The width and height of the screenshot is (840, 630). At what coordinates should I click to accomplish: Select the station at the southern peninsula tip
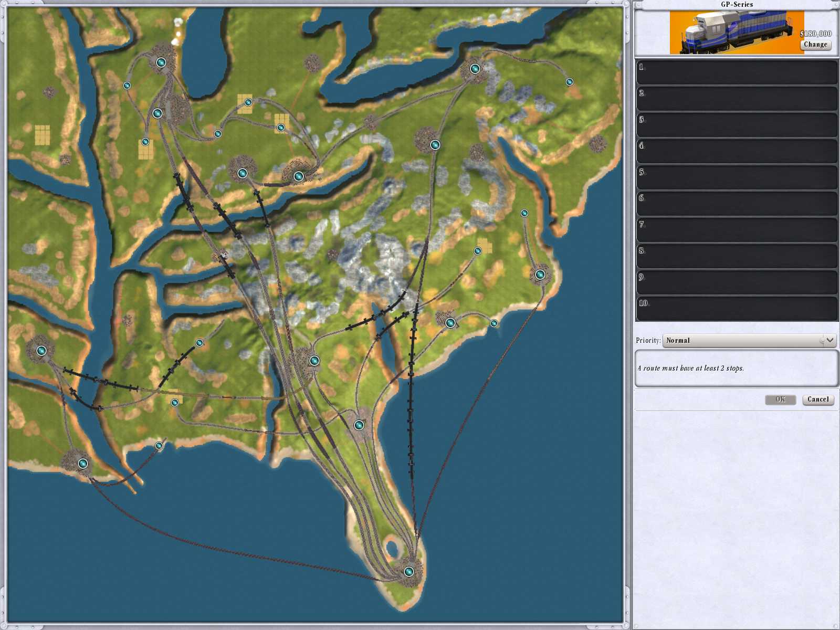(x=409, y=571)
